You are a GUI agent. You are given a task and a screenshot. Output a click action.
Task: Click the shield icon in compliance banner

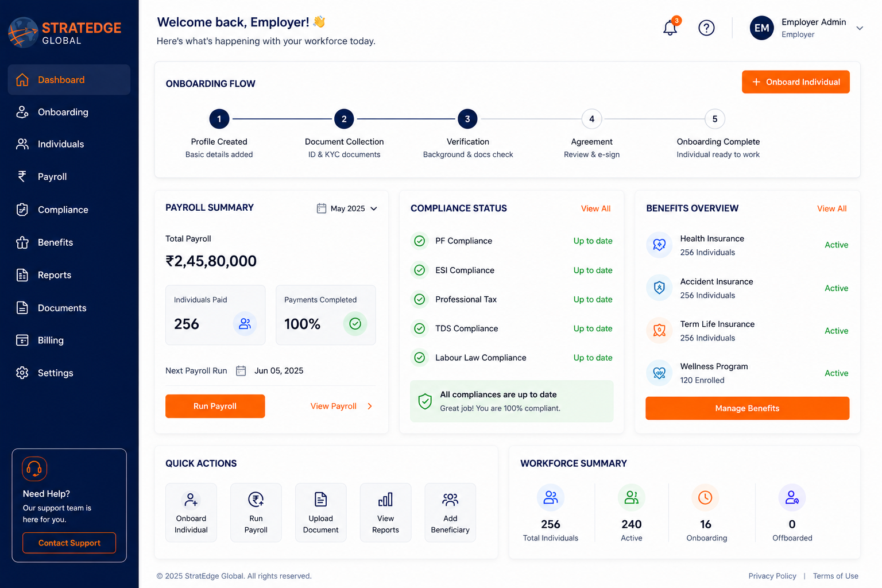[x=425, y=401]
